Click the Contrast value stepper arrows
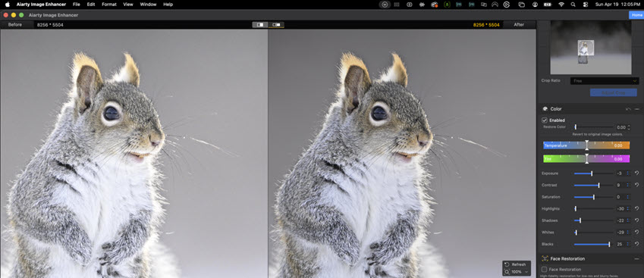The image size is (644, 278). [x=628, y=186]
